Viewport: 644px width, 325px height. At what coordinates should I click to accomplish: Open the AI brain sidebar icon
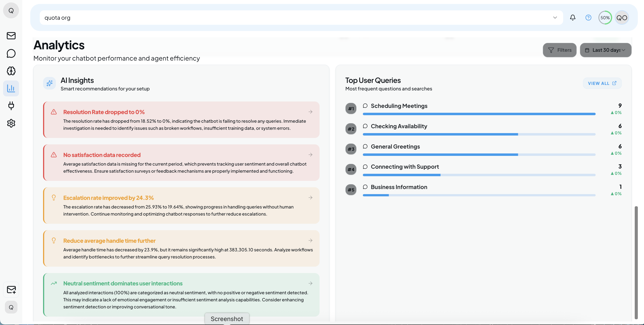pyautogui.click(x=11, y=71)
